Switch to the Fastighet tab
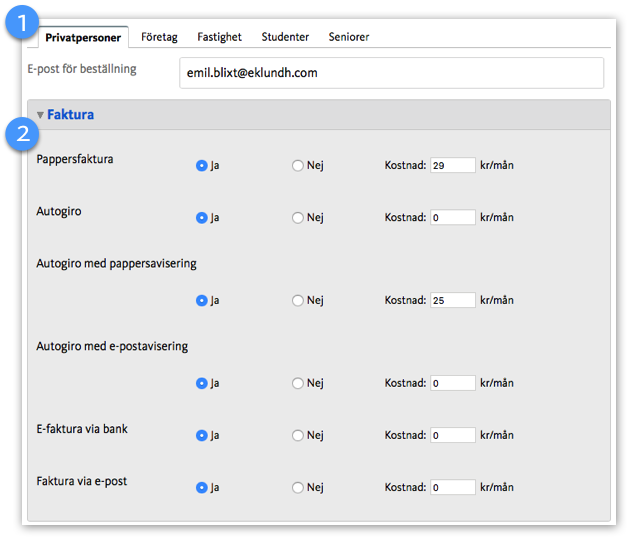 tap(219, 37)
